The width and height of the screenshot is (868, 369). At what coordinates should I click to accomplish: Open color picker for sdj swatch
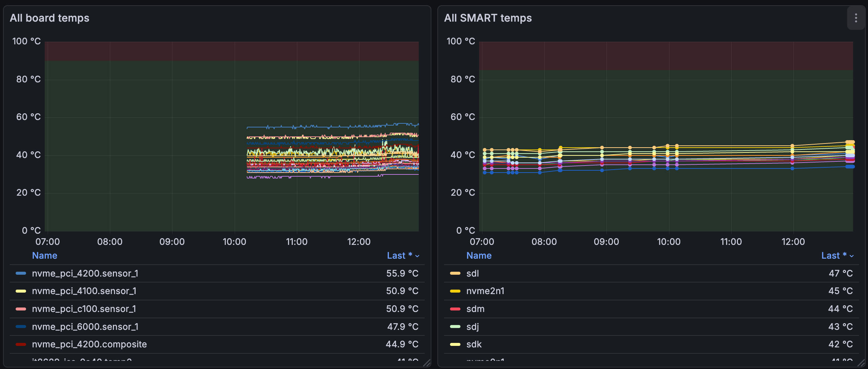pyautogui.click(x=455, y=327)
